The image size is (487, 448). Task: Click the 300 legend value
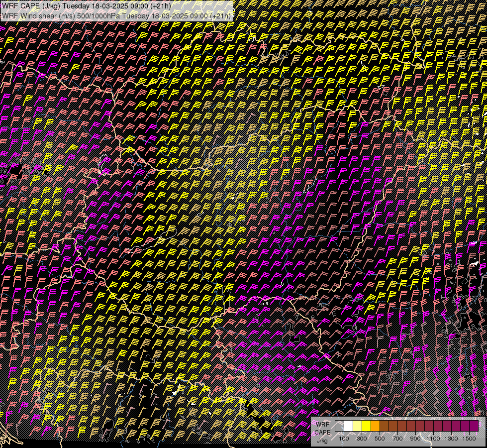click(362, 439)
